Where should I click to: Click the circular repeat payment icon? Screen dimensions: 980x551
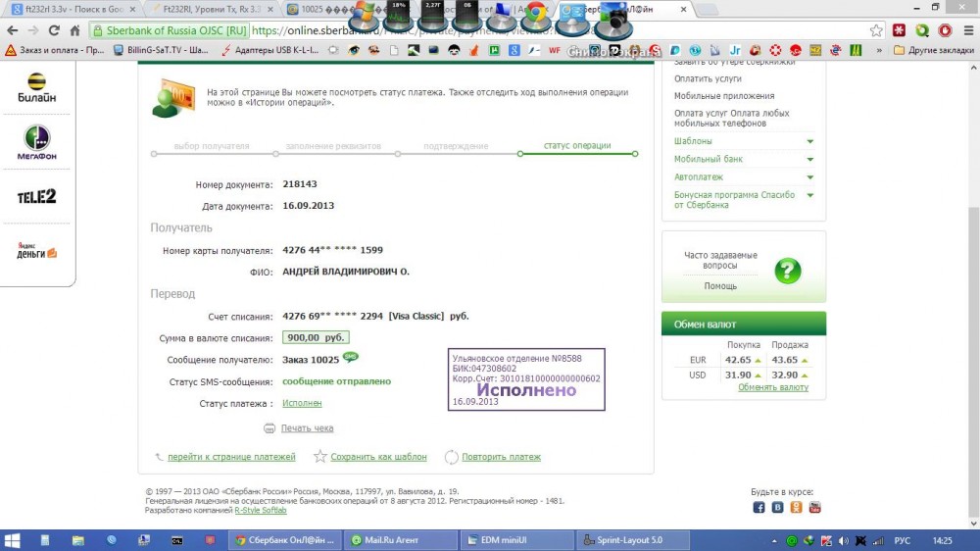[x=451, y=457]
